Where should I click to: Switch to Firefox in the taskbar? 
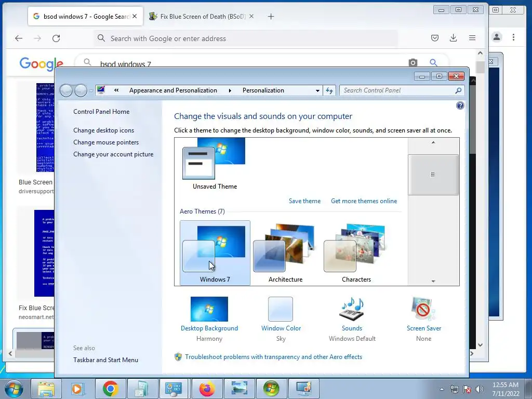[207, 389]
